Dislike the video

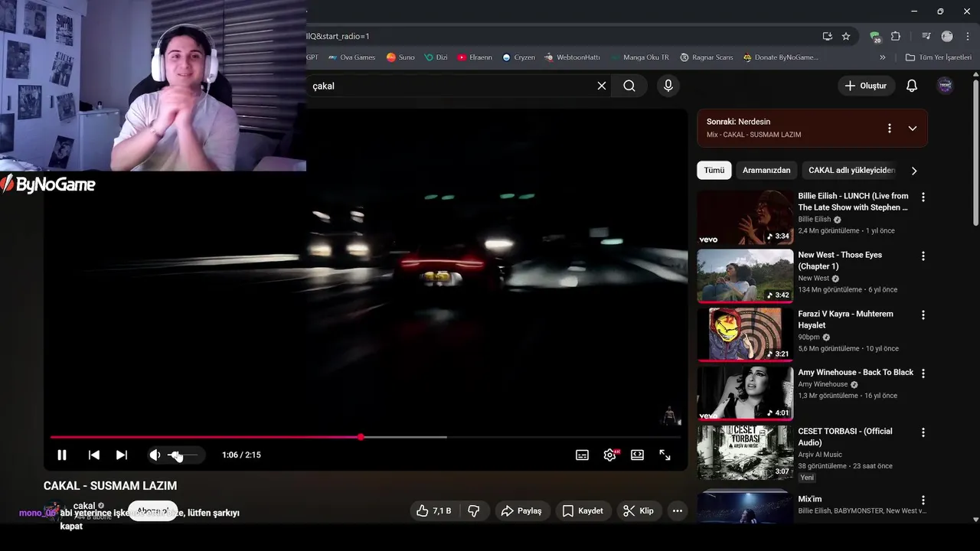474,510
